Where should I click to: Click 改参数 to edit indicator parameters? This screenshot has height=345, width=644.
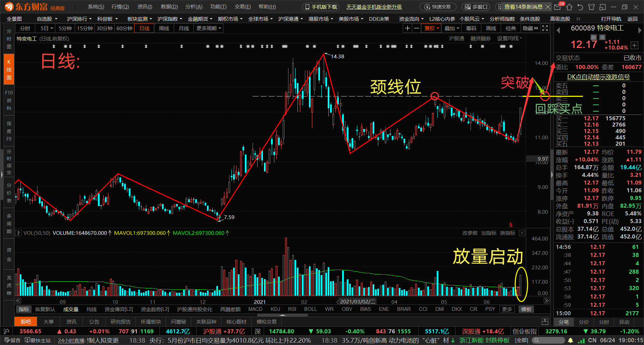(470, 233)
